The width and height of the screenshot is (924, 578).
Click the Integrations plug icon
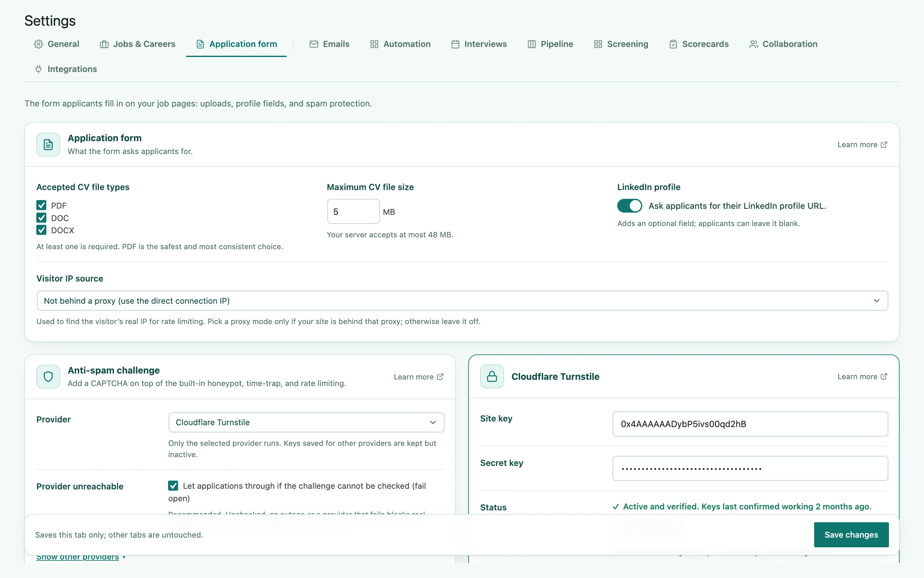click(38, 69)
